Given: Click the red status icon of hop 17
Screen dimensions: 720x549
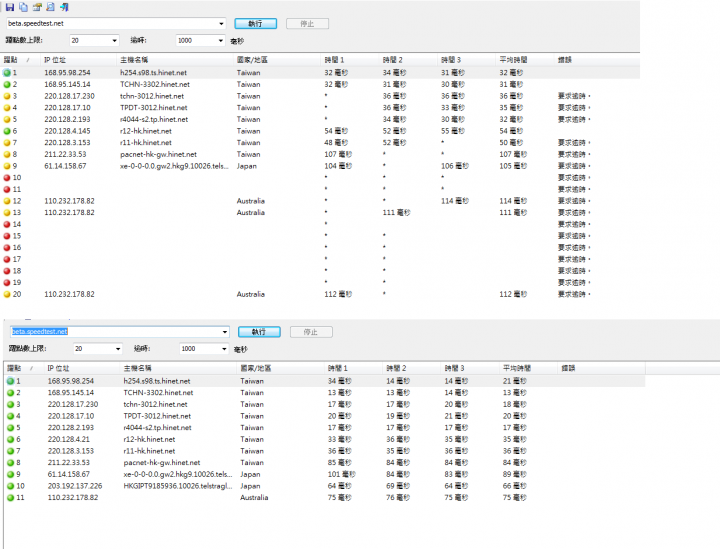Looking at the screenshot, I should (x=7, y=259).
